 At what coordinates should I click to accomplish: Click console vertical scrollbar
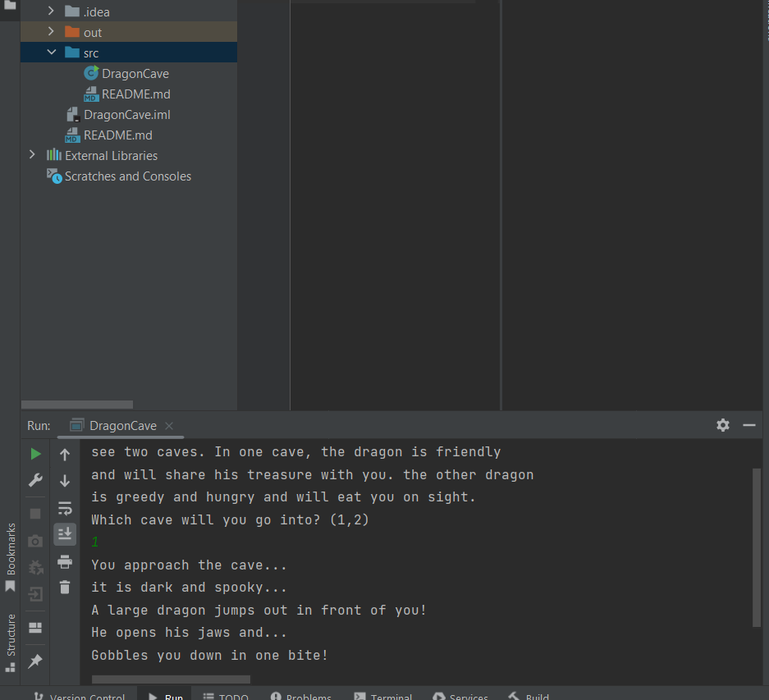(756, 547)
